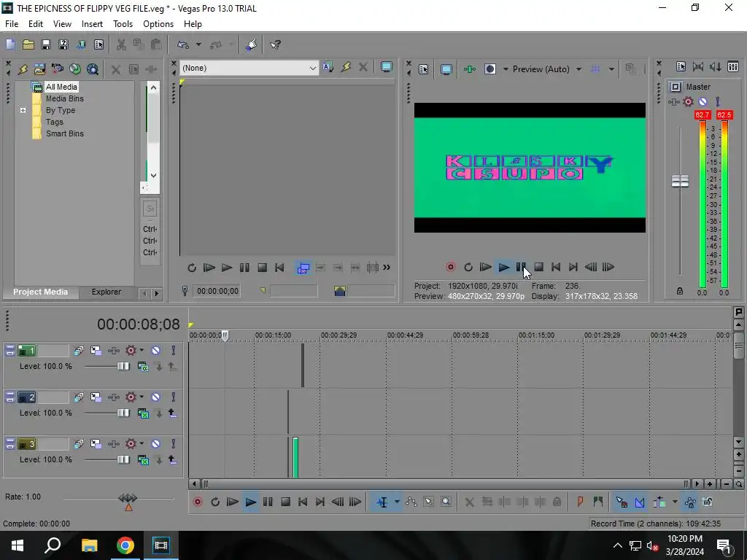The image size is (747, 560).
Task: Click the Dim Output speaker icon
Action: pyautogui.click(x=716, y=67)
